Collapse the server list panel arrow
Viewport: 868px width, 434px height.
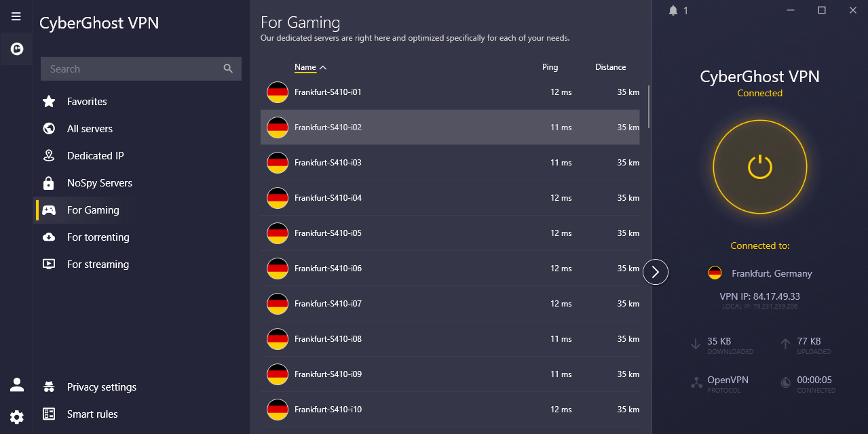tap(655, 272)
